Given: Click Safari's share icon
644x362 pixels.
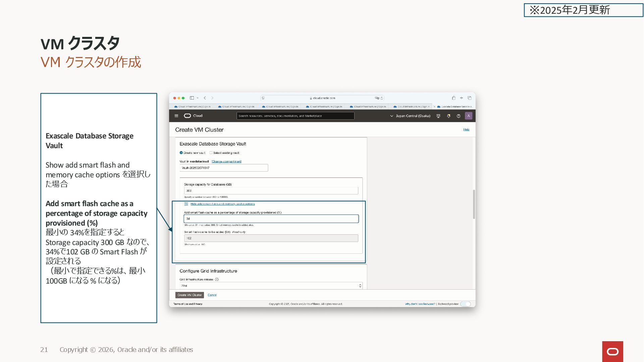Looking at the screenshot, I should (x=453, y=98).
